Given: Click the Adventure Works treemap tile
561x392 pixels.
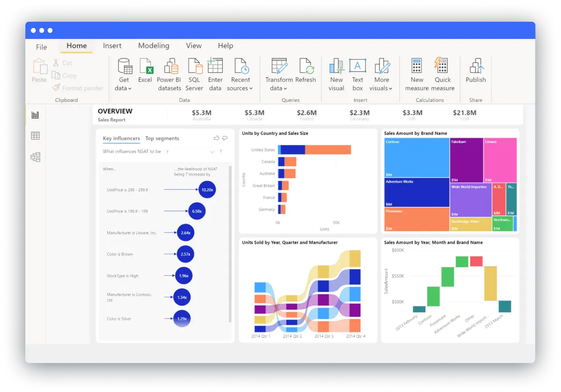Looking at the screenshot, I should (417, 192).
